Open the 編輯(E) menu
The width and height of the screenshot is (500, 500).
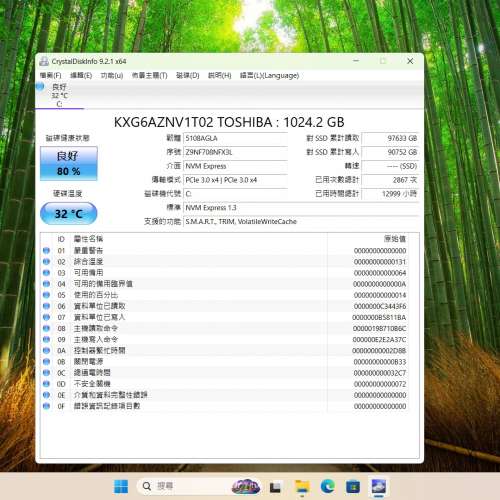click(x=81, y=76)
